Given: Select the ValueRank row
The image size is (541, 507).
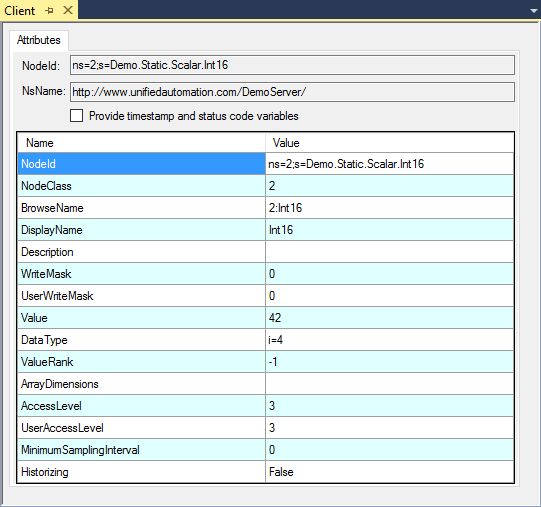Looking at the screenshot, I should [x=265, y=362].
